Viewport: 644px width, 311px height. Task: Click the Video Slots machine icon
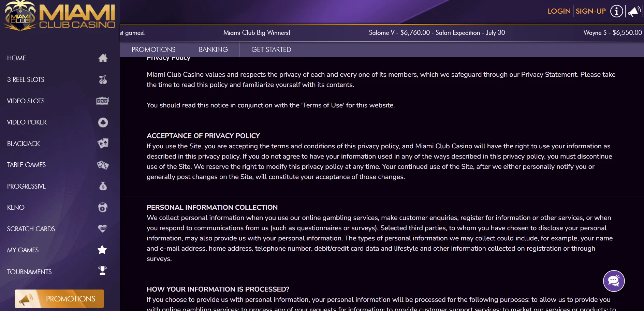pyautogui.click(x=103, y=101)
